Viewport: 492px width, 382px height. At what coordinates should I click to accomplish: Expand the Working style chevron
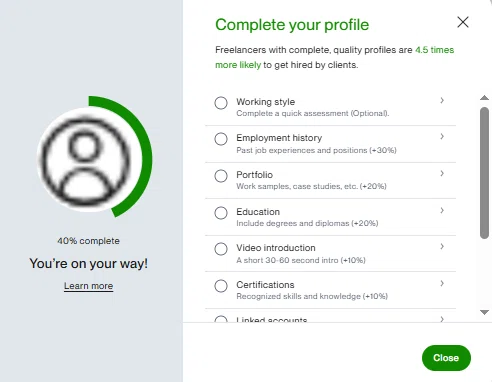[x=442, y=100]
